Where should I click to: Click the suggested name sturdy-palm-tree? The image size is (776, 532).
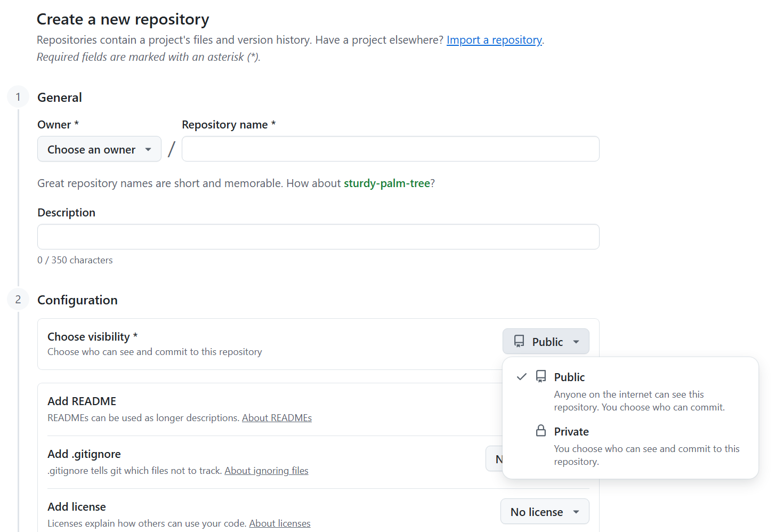(387, 183)
